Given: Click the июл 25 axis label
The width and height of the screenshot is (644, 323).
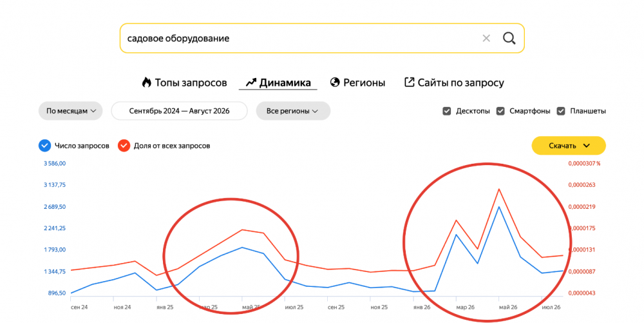Looking at the screenshot, I should click(x=294, y=307).
